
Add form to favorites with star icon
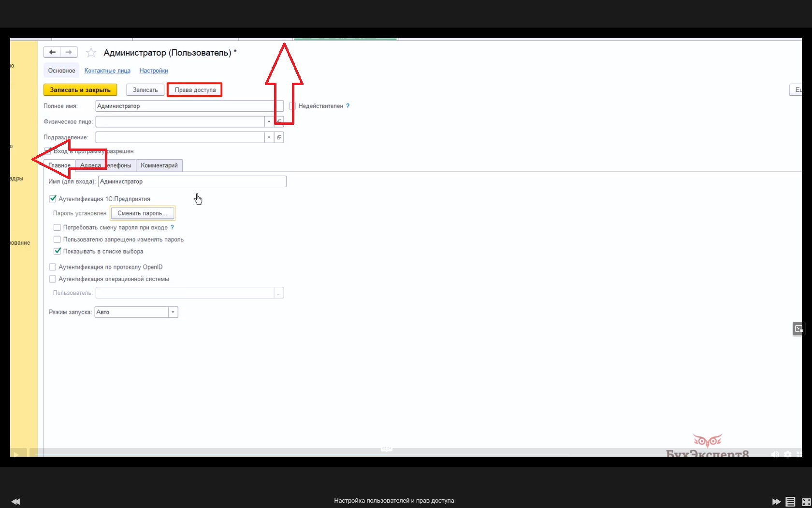coord(91,53)
